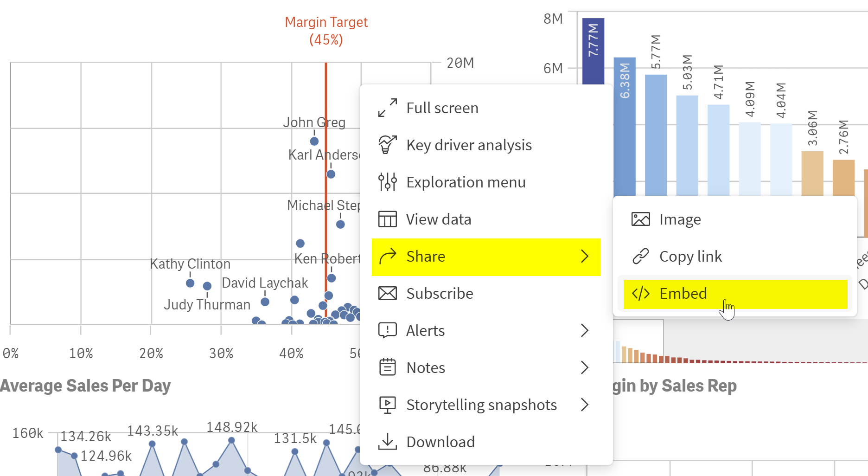This screenshot has width=868, height=476.
Task: Click the Exploration menu sliders icon
Action: click(388, 182)
